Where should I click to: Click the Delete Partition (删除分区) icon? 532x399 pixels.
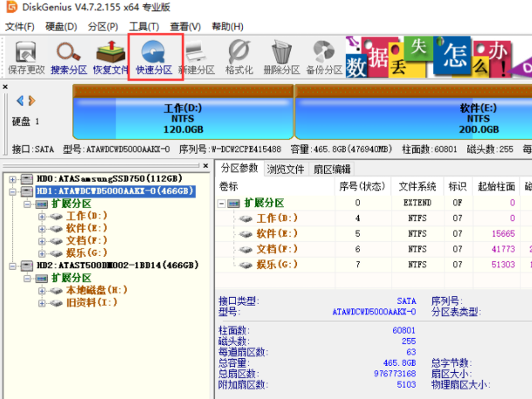point(281,56)
